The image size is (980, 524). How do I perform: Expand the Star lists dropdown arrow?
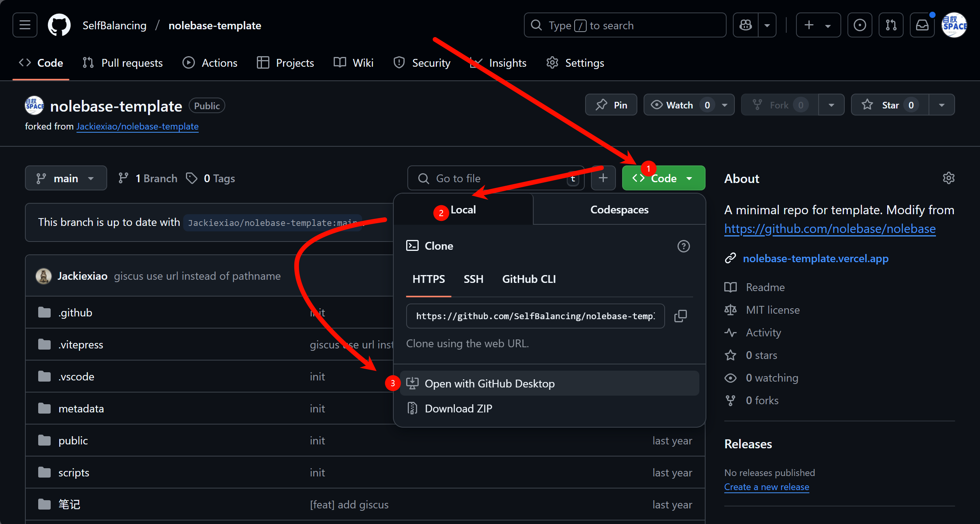(942, 105)
